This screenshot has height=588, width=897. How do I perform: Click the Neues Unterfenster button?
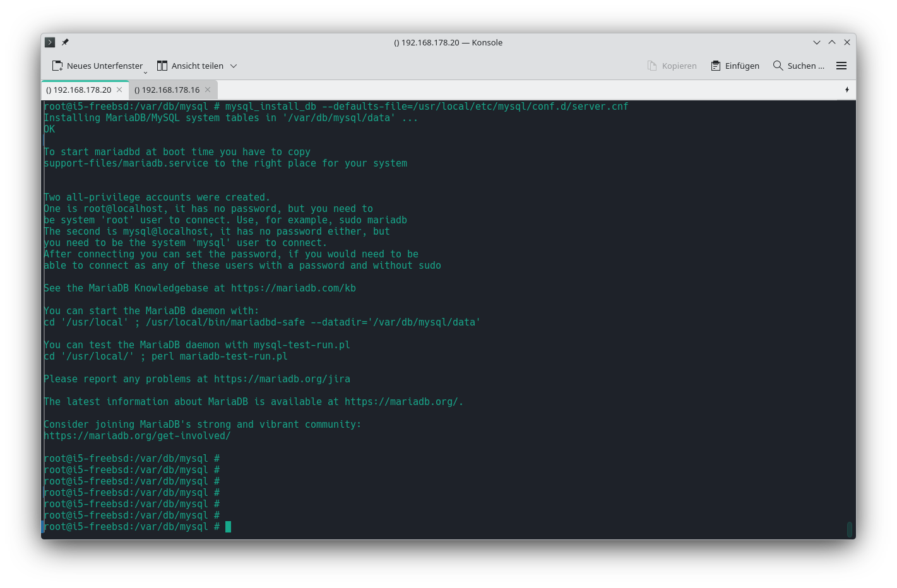(97, 66)
